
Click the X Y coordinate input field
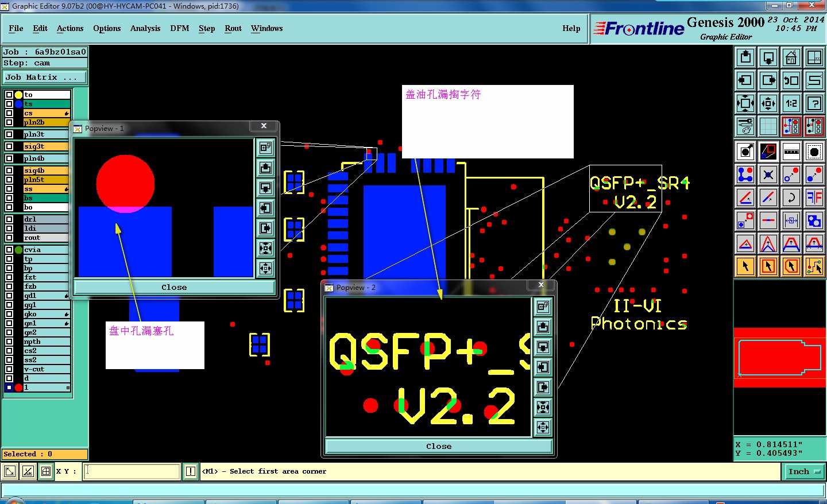click(132, 471)
